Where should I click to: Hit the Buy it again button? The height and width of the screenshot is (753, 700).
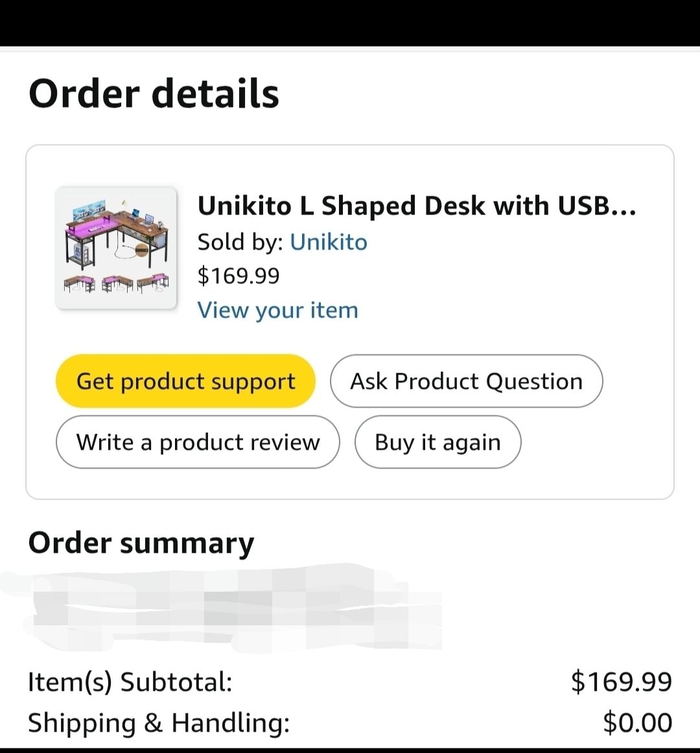[437, 442]
